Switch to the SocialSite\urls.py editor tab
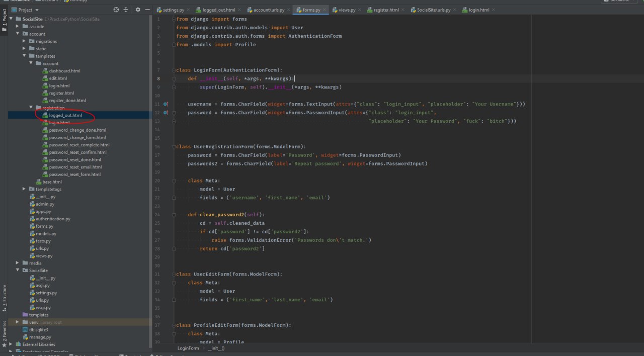This screenshot has height=356, width=644. tap(434, 10)
